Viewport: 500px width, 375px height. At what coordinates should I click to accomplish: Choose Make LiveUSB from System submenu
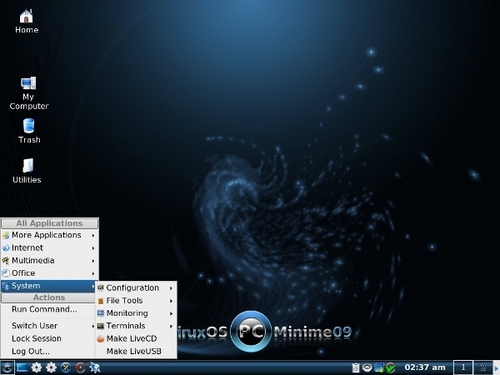pos(136,351)
